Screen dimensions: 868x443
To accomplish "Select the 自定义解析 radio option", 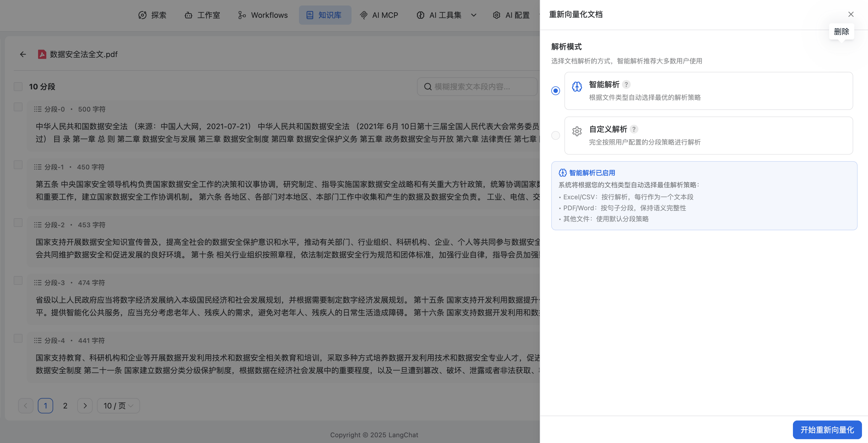I will tap(556, 135).
